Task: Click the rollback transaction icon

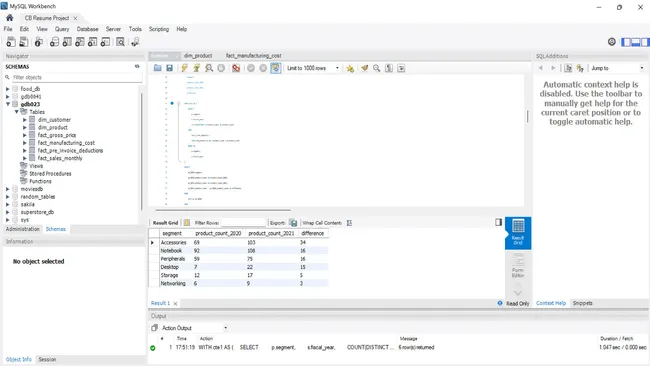Action: point(263,68)
